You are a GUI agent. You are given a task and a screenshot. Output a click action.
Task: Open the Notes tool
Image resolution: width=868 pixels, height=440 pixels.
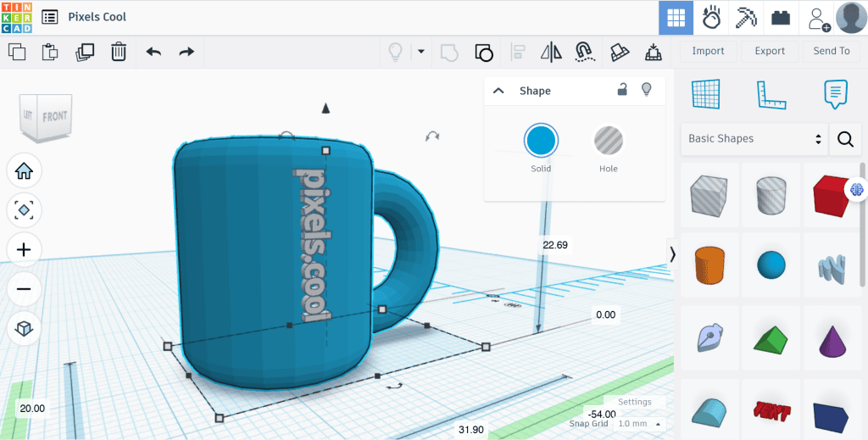pyautogui.click(x=835, y=95)
